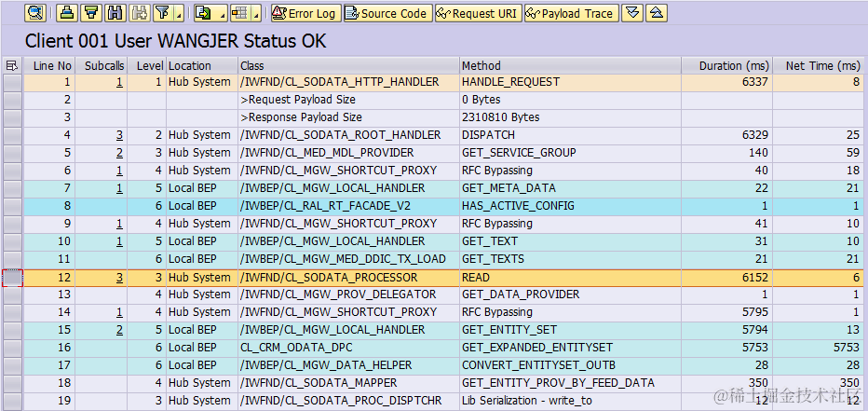This screenshot has width=868, height=411.
Task: Select row 1 using its row selector
Action: point(12,83)
